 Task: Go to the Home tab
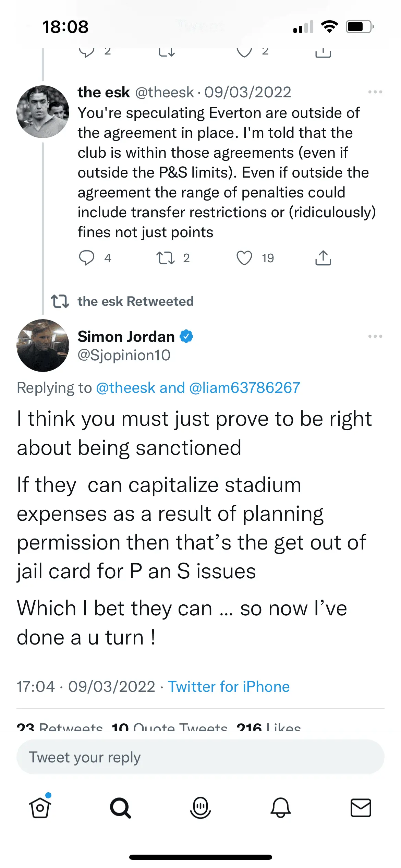click(x=40, y=808)
